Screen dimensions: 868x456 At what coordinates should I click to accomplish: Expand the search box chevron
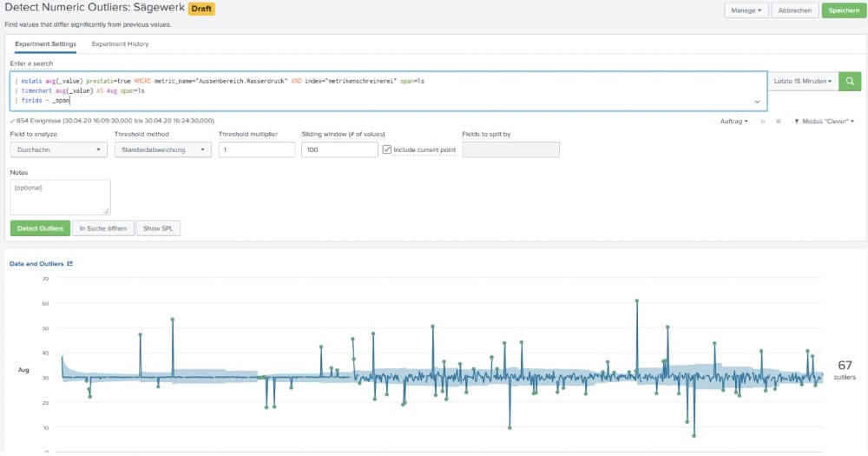pyautogui.click(x=757, y=102)
